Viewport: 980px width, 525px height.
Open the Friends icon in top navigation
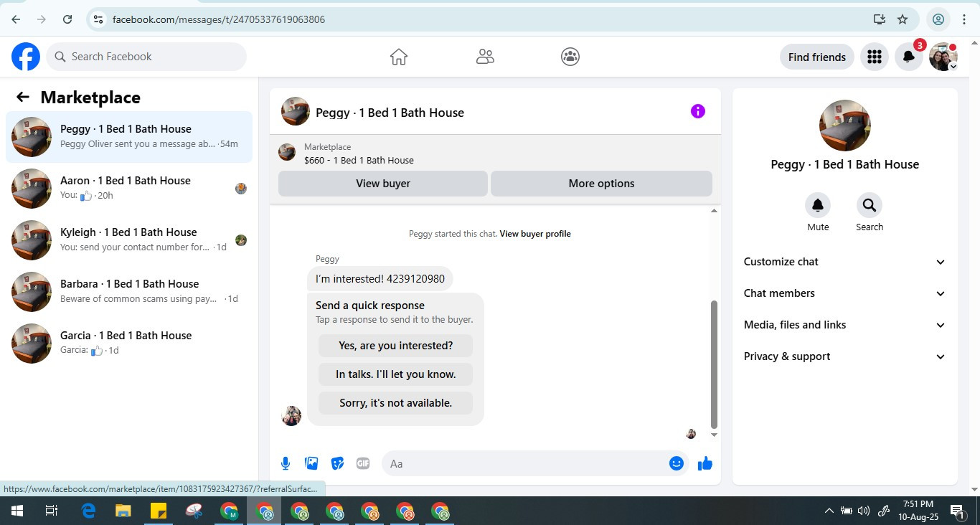click(485, 57)
